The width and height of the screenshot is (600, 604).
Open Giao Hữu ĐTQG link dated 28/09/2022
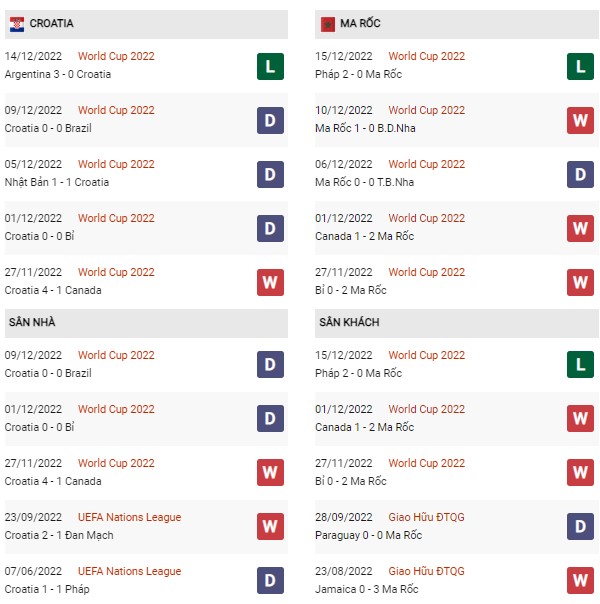[426, 517]
